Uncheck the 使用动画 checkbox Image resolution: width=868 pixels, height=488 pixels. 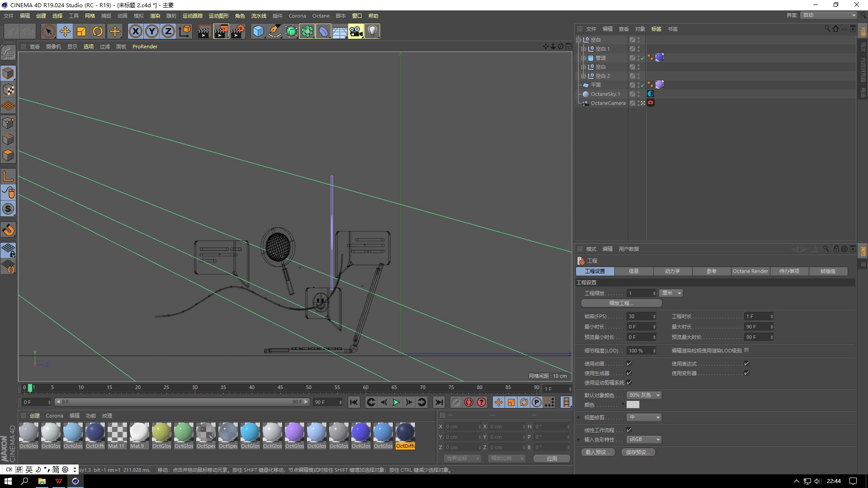629,363
